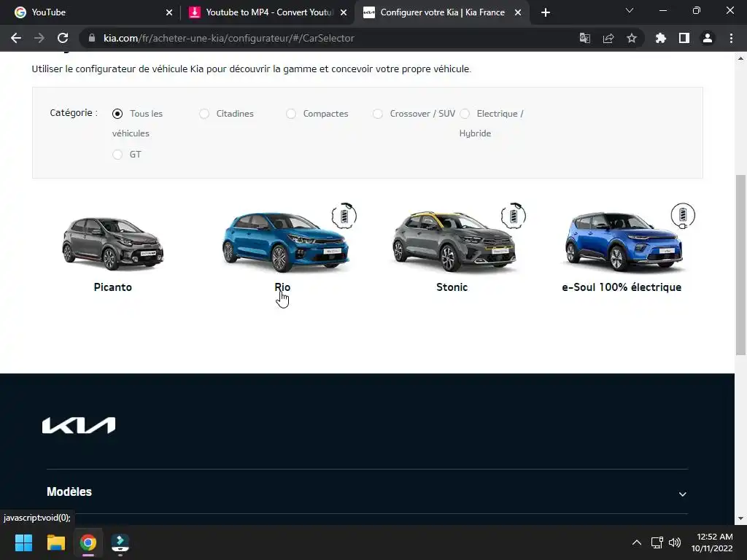Viewport: 747px width, 560px height.
Task: Click the scrollbar up arrow
Action: click(740, 58)
